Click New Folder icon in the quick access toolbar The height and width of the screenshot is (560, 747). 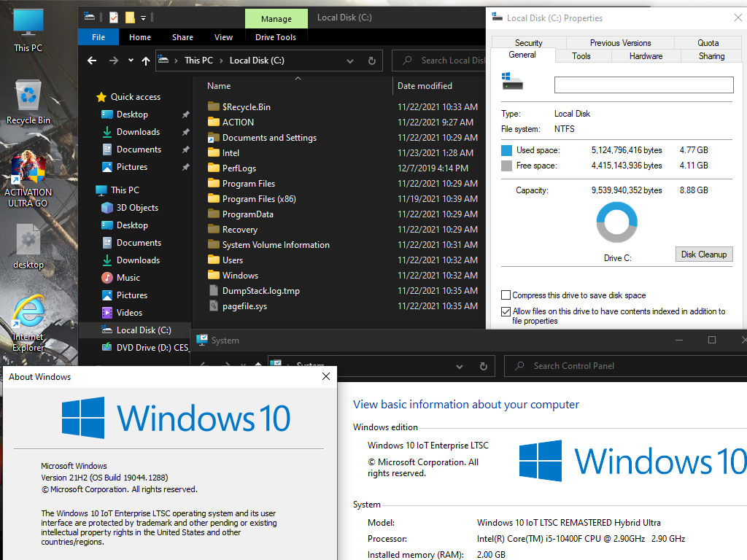pyautogui.click(x=130, y=17)
